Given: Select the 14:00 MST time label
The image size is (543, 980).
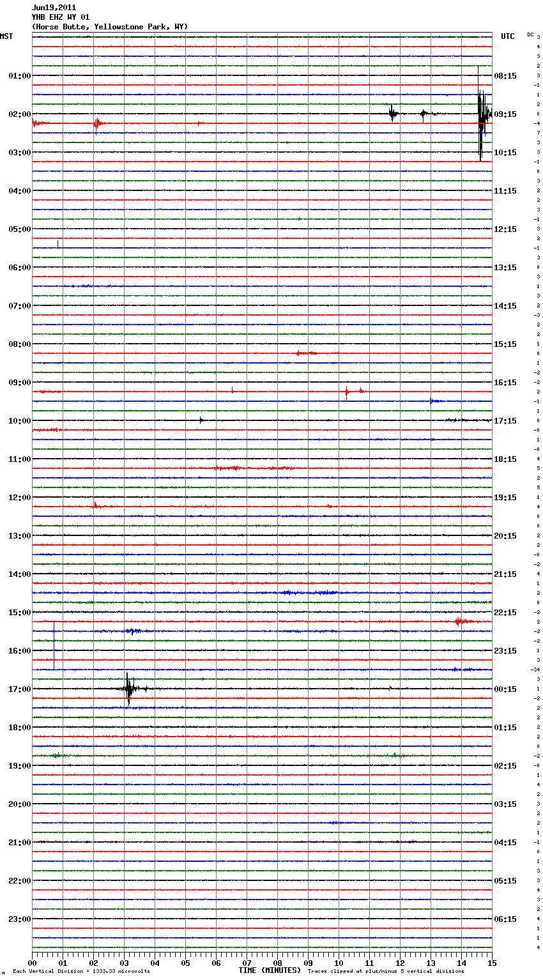Looking at the screenshot, I should tap(19, 574).
